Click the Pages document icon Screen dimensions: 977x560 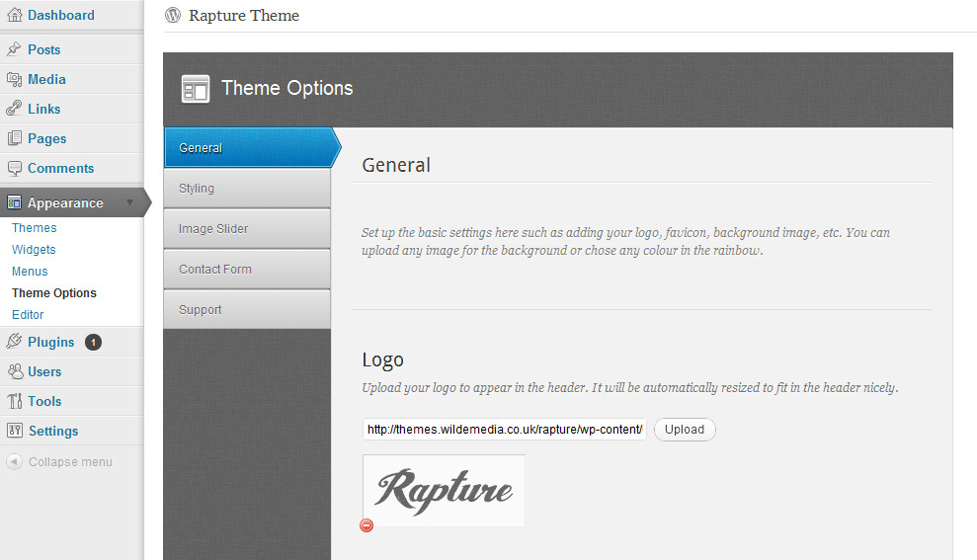(14, 138)
